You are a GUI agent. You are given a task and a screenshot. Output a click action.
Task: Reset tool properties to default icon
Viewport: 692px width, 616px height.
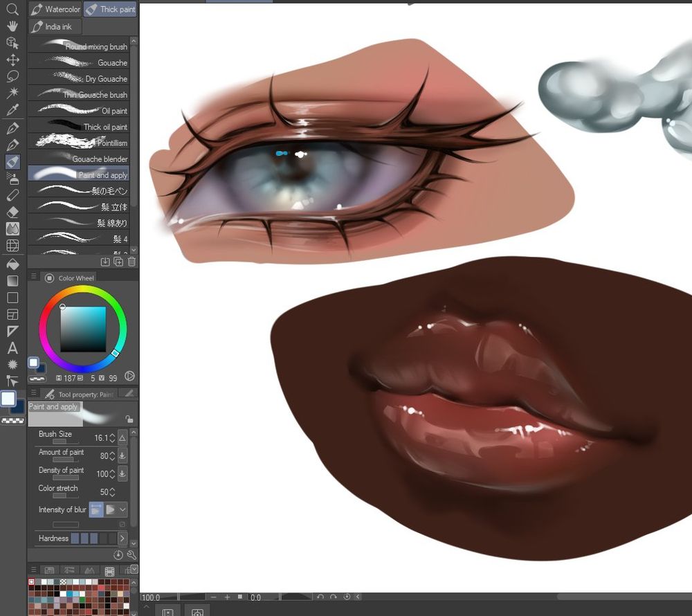(118, 554)
